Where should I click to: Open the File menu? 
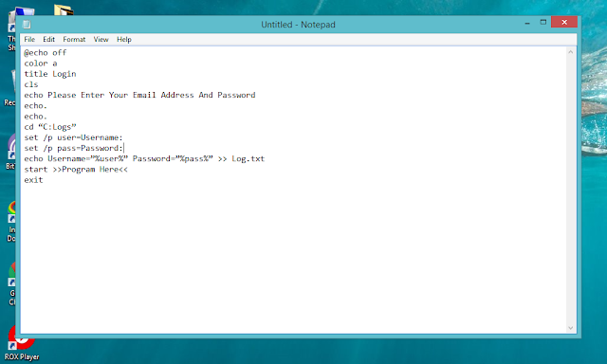coord(29,40)
